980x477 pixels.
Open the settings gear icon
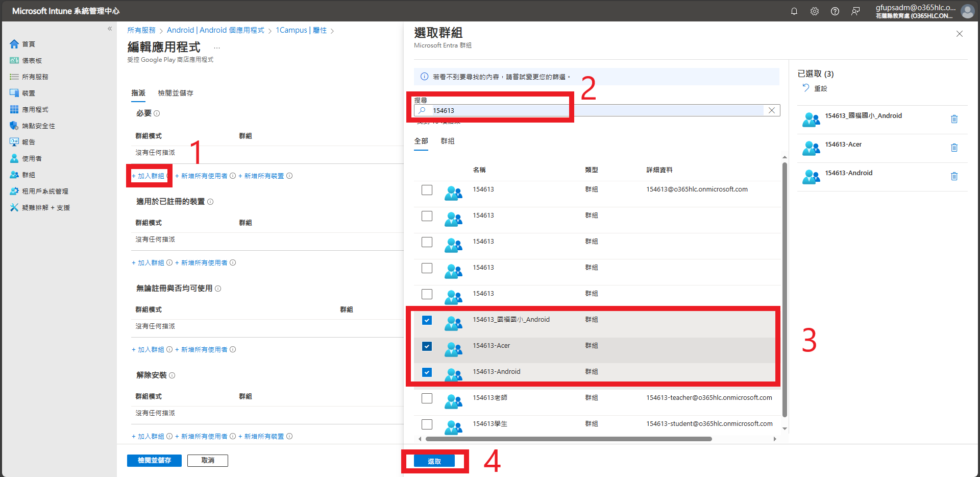coord(815,11)
